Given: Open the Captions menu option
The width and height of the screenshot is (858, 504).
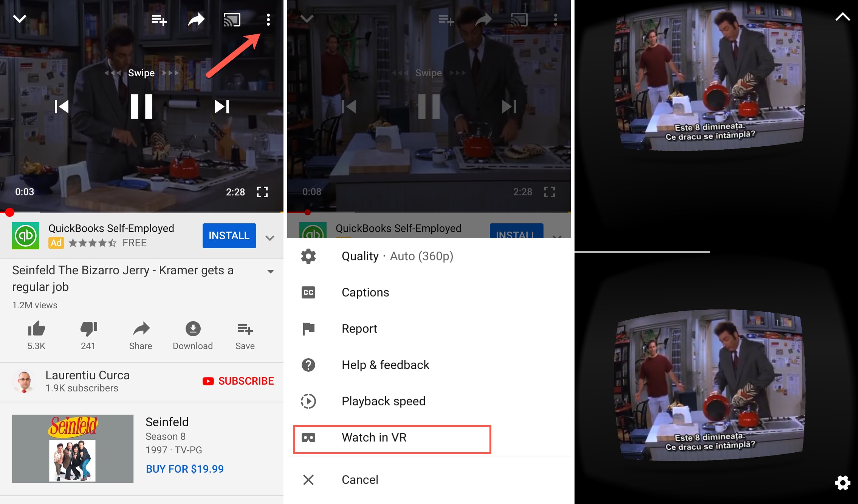Looking at the screenshot, I should (x=429, y=292).
